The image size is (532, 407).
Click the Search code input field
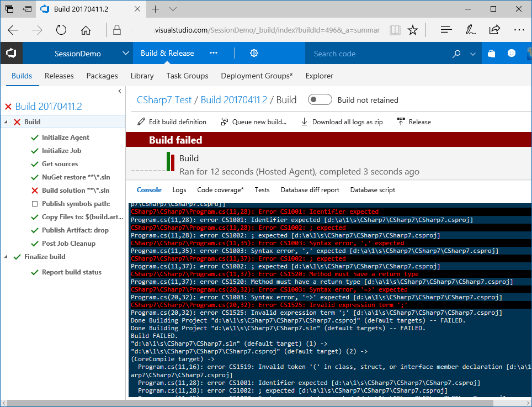pyautogui.click(x=378, y=54)
